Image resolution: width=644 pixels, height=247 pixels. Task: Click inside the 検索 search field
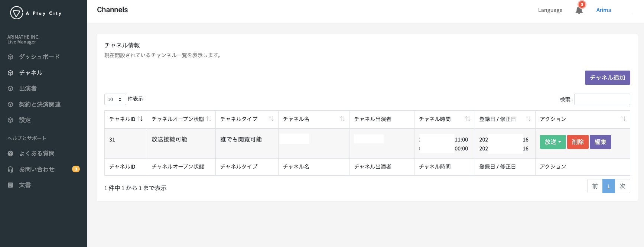pos(602,99)
